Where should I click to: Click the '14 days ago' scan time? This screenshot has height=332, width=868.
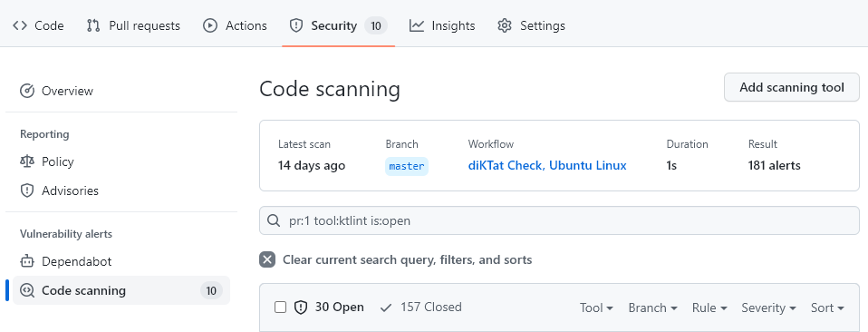(312, 165)
